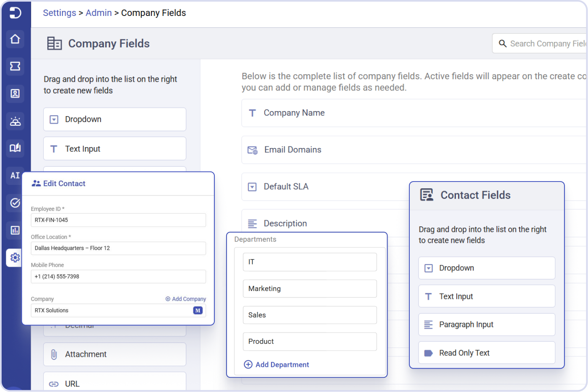588x392 pixels.
Task: Click the Paragraph Input lines icon
Action: pyautogui.click(x=428, y=325)
